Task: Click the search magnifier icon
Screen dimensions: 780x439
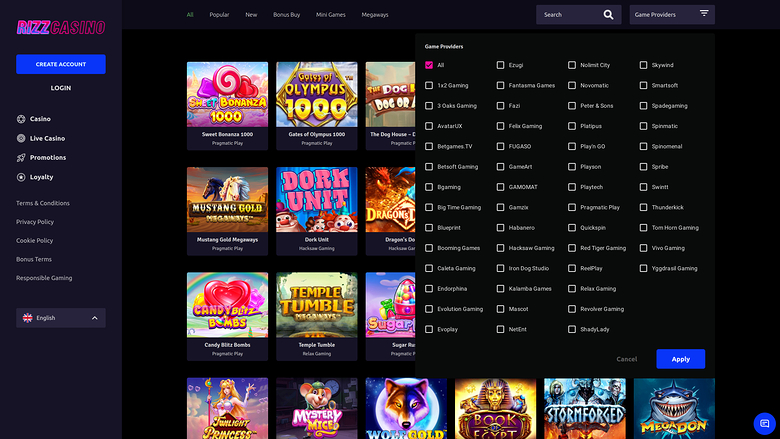Action: [608, 14]
